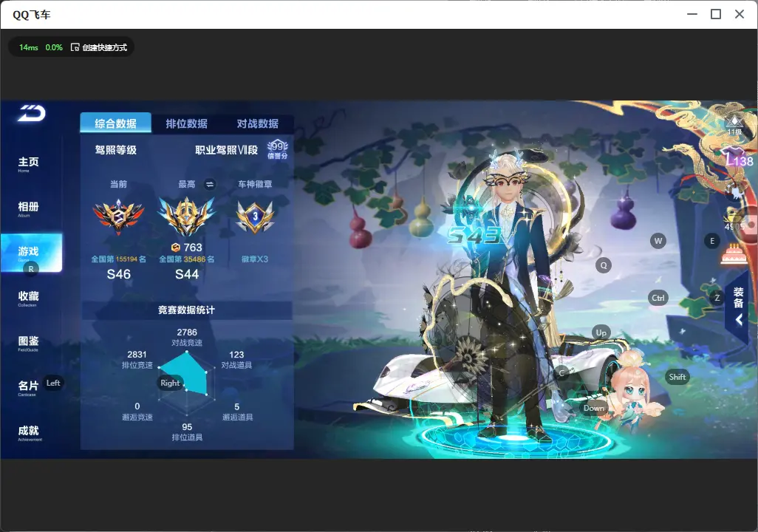Click the 99 信誉分 credit badge
The image size is (758, 532).
click(x=278, y=150)
